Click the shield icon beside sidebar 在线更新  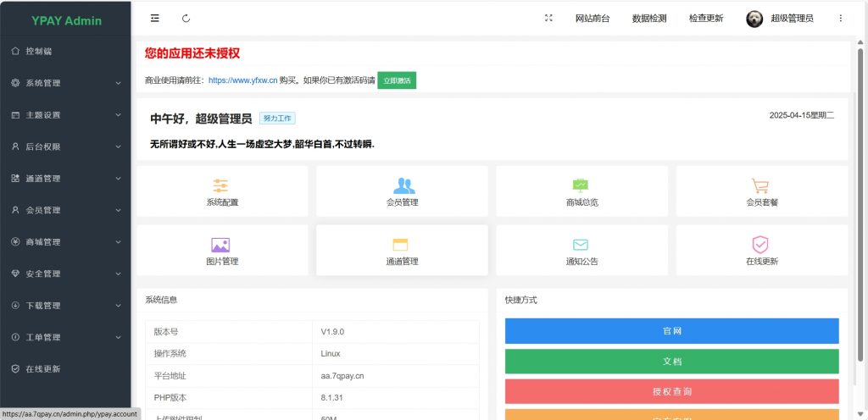coord(15,369)
